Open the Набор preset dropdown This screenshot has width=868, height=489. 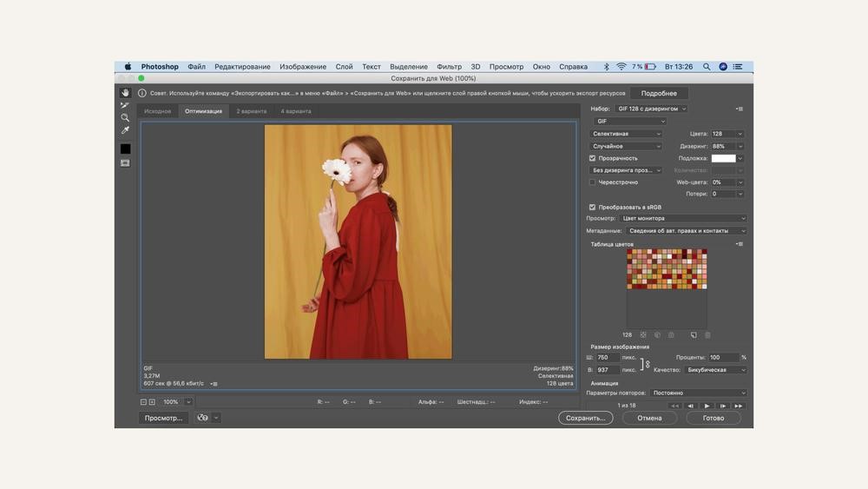coord(651,109)
